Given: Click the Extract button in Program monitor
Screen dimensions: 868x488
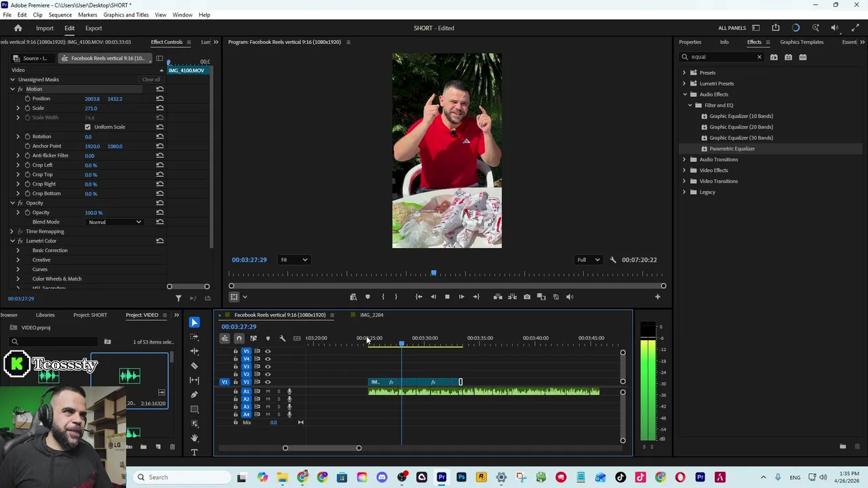Looking at the screenshot, I should pos(512,297).
